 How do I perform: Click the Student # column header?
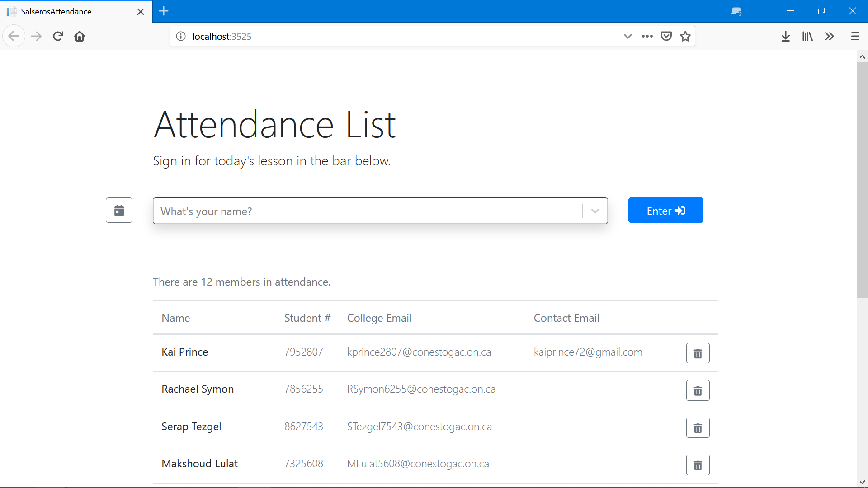[x=307, y=318]
